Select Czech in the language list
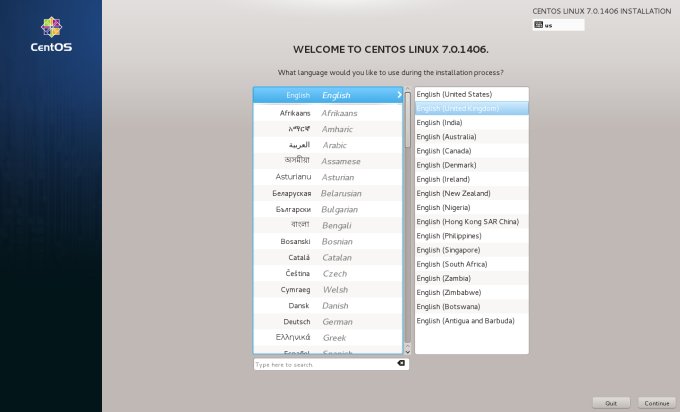680x412 pixels. 328,273
